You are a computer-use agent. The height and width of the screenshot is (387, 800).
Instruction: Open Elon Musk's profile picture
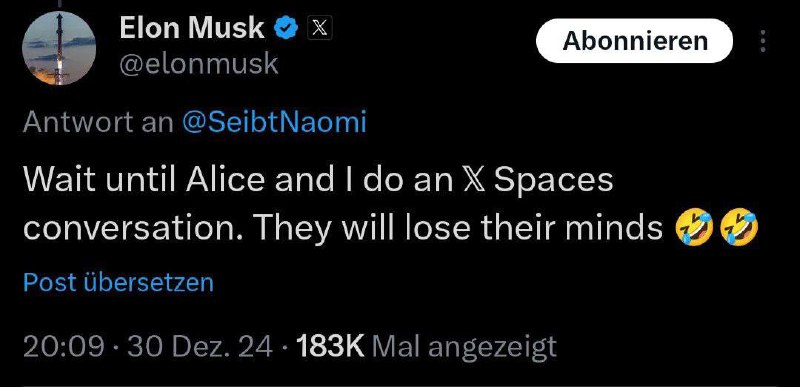point(59,48)
